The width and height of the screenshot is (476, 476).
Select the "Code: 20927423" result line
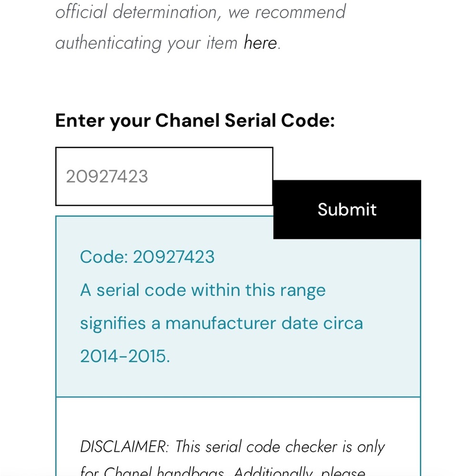click(147, 257)
